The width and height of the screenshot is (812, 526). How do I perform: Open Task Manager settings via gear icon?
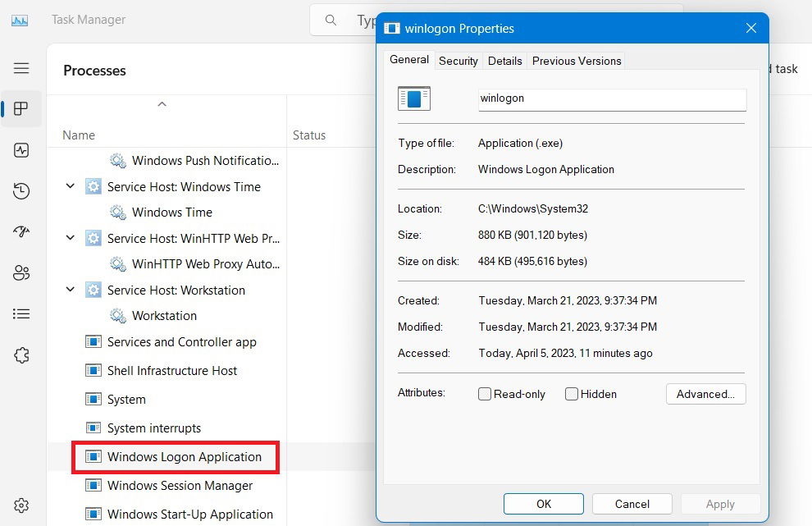tap(21, 505)
